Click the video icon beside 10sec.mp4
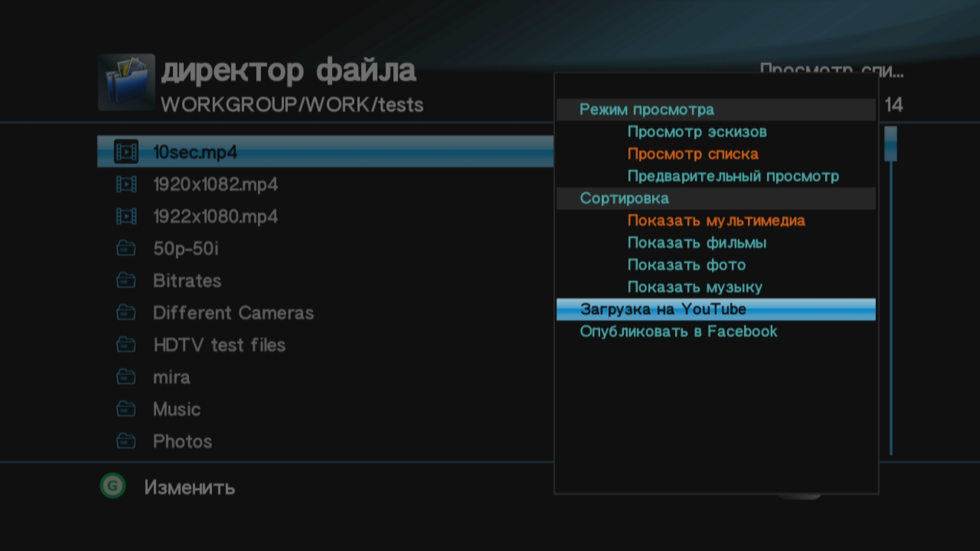Screen dimensions: 980x551 click(x=126, y=151)
